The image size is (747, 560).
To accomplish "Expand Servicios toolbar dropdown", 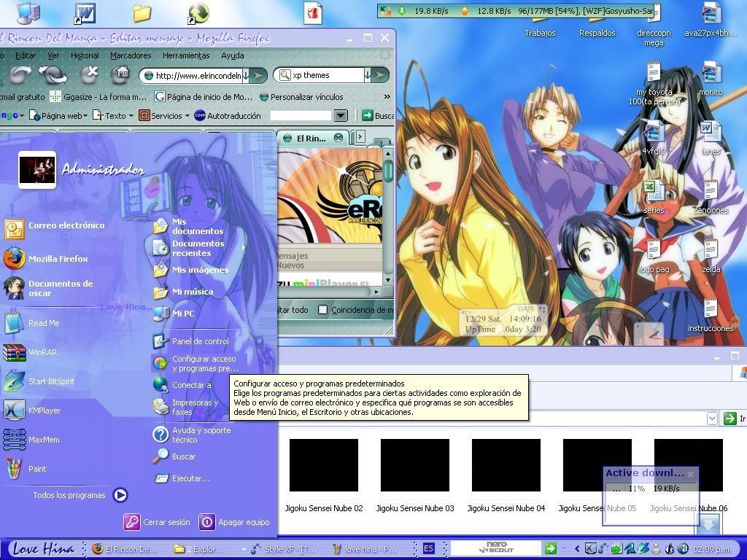I will pyautogui.click(x=187, y=116).
